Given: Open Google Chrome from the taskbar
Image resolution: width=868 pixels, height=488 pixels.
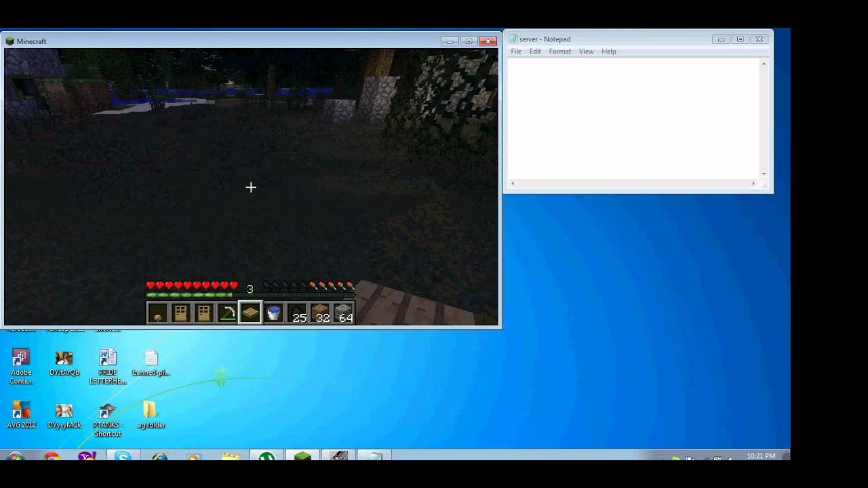Looking at the screenshot, I should 52,456.
